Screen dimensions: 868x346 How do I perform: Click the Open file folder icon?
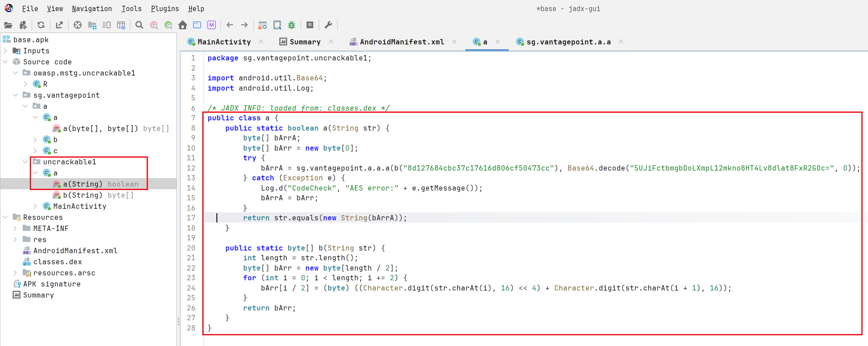click(x=8, y=25)
